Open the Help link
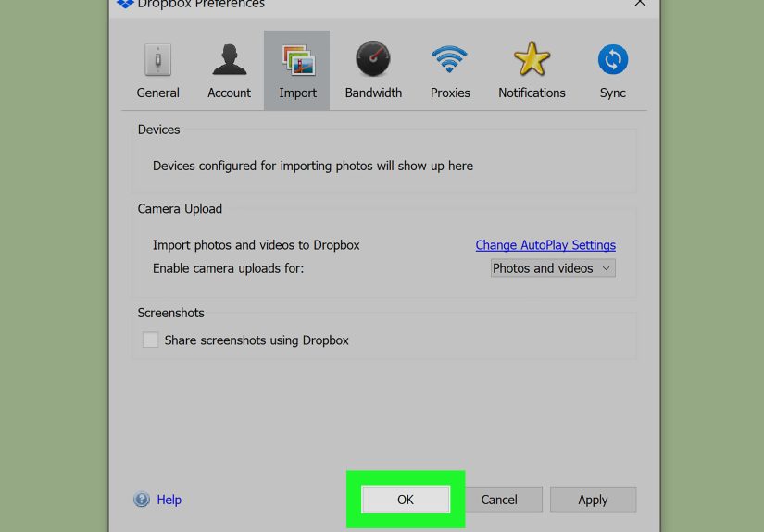764x532 pixels. 169,500
